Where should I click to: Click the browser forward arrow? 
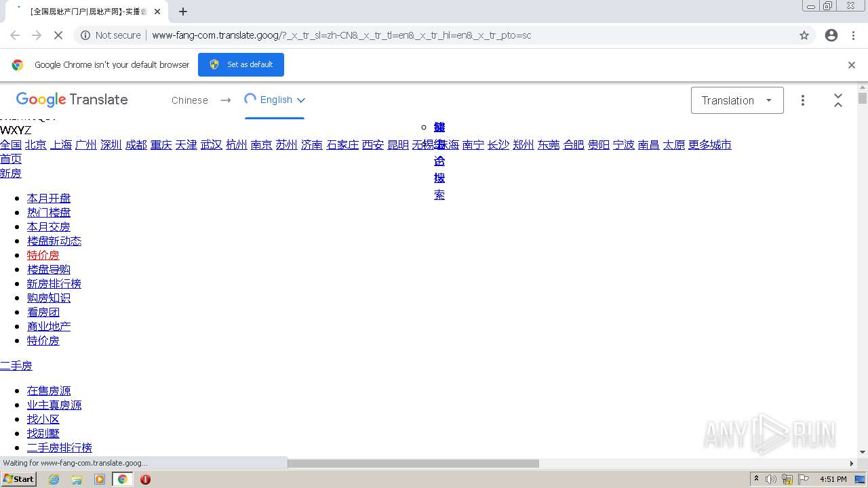tap(37, 35)
